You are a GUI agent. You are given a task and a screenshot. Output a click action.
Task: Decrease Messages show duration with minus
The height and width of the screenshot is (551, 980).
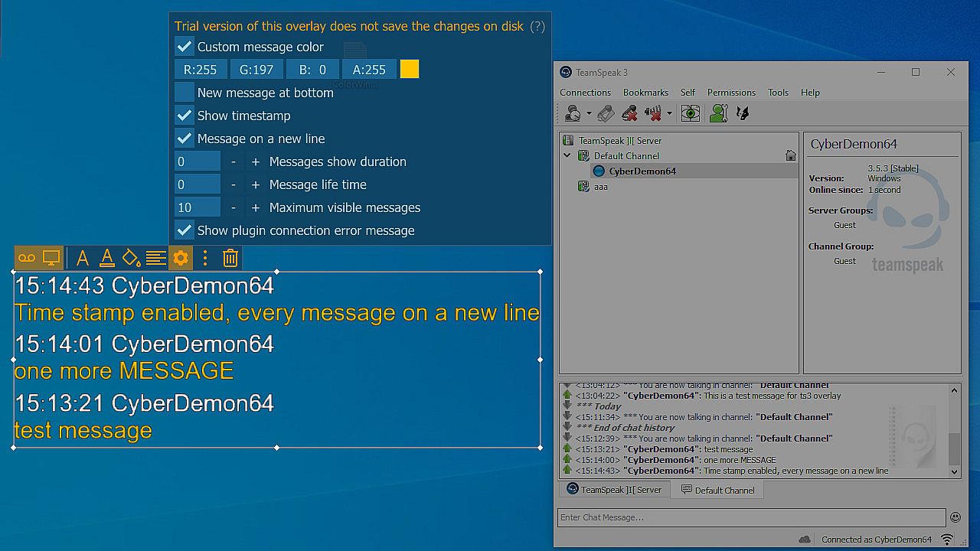tap(234, 161)
